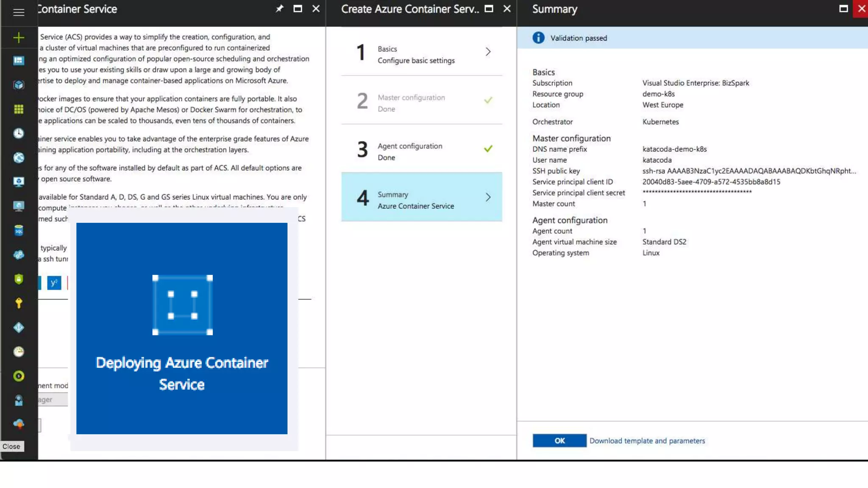Viewport: 868px width, 488px height.
Task: Open the yellow key icon in the sidebar
Action: point(19,303)
